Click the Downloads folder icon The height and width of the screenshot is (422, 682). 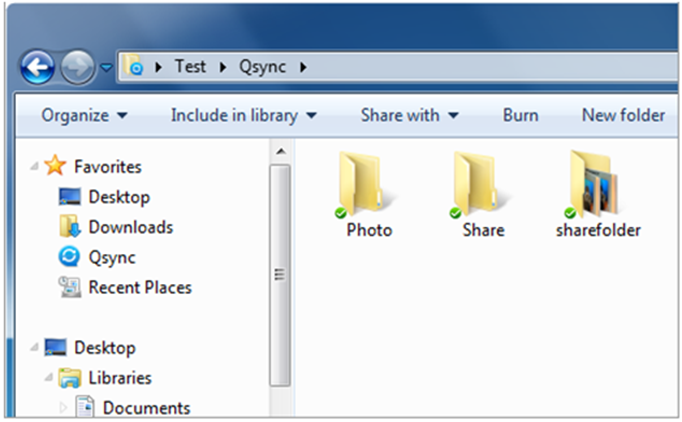tap(69, 226)
